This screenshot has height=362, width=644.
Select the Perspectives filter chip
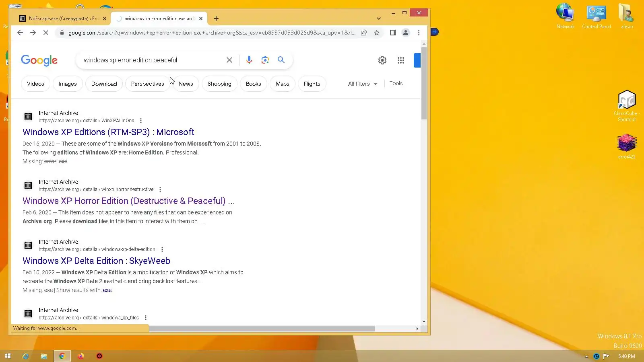148,84
